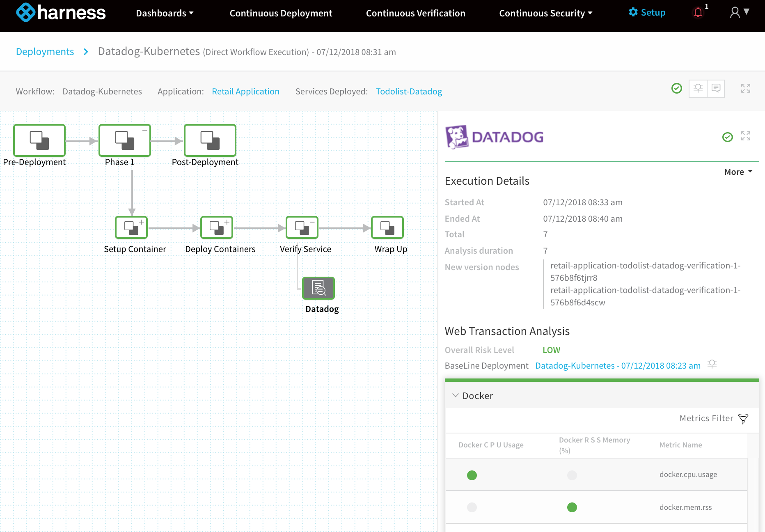This screenshot has width=765, height=532.
Task: Expand the Continuous Security menu
Action: [545, 13]
